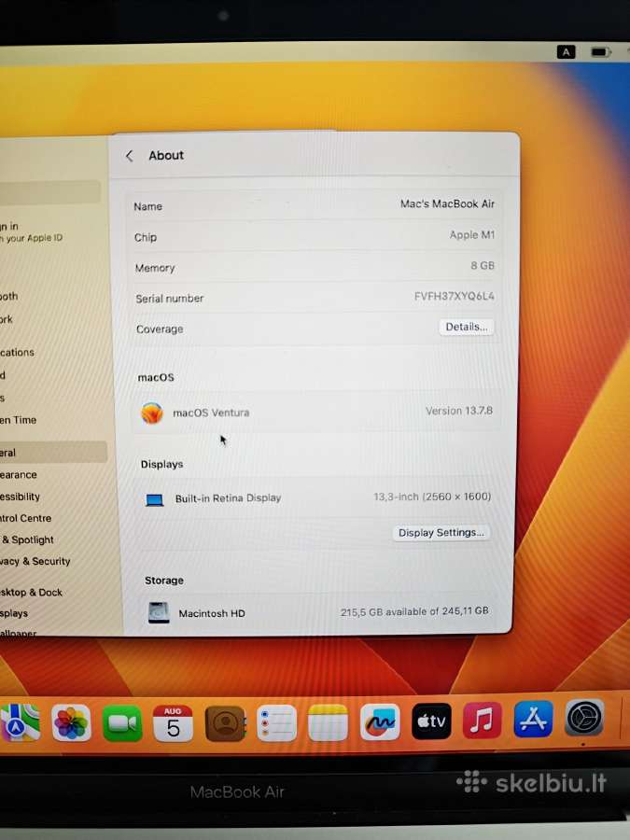The image size is (630, 840).
Task: Launch Music from the Dock
Action: [x=482, y=720]
